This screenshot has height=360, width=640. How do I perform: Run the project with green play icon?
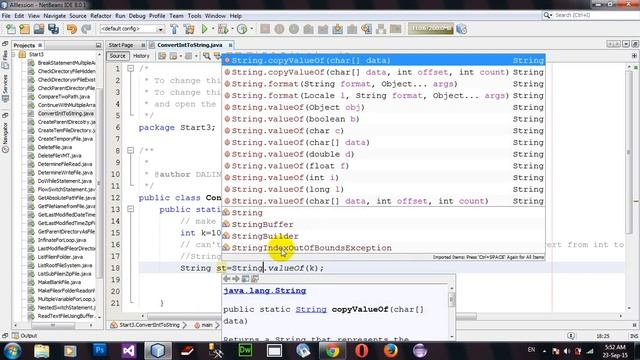coord(204,29)
